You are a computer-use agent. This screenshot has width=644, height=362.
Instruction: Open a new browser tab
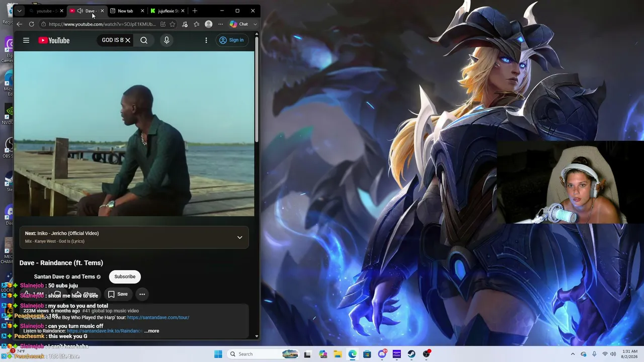(x=195, y=11)
